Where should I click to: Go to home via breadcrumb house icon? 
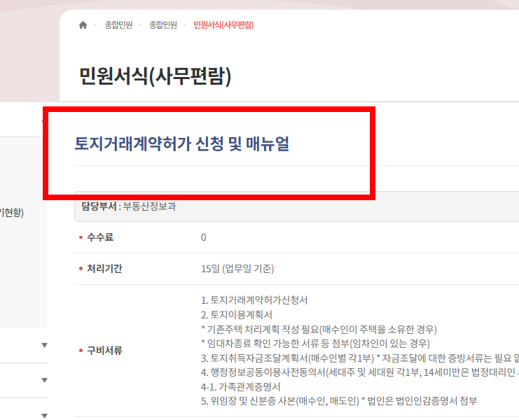point(83,25)
